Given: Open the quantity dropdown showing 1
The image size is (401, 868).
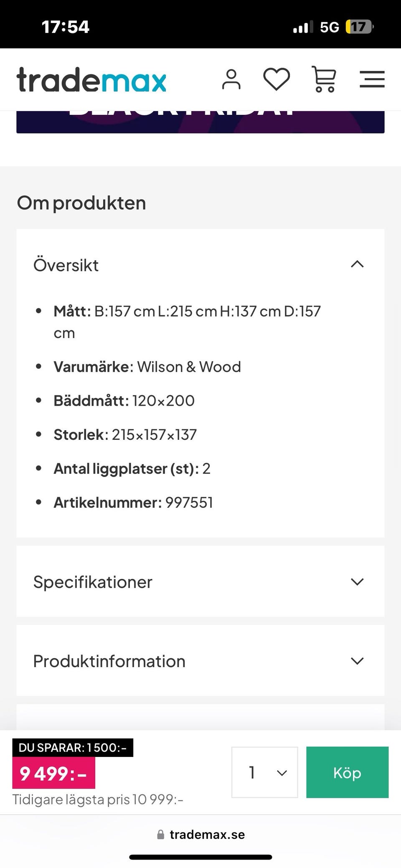Looking at the screenshot, I should click(x=264, y=772).
